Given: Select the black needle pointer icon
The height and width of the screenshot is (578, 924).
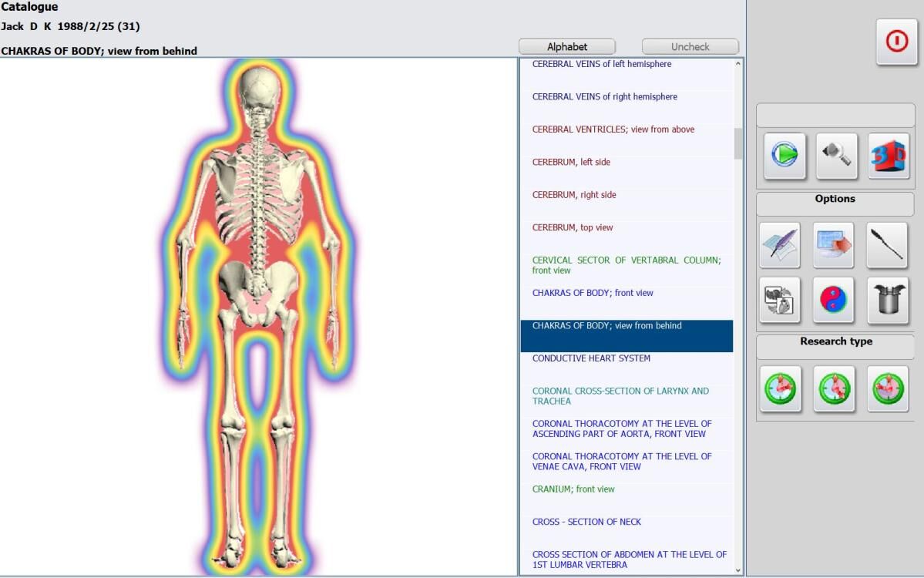Looking at the screenshot, I should pos(887,246).
